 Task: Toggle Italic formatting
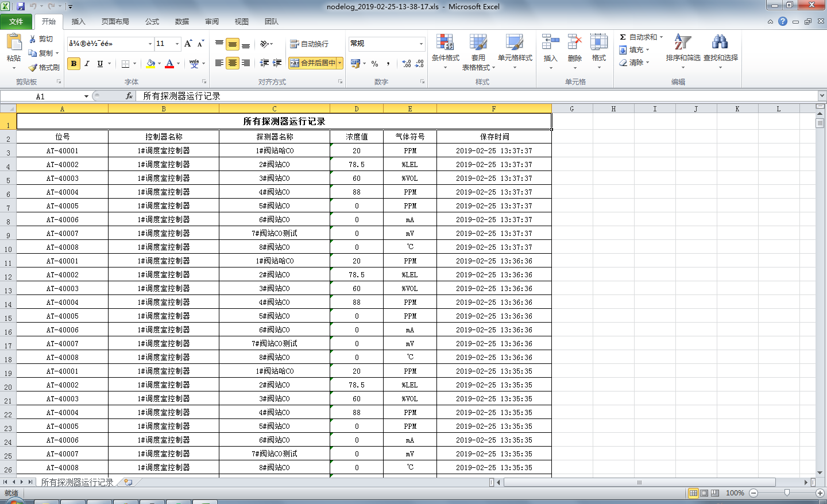[x=87, y=64]
